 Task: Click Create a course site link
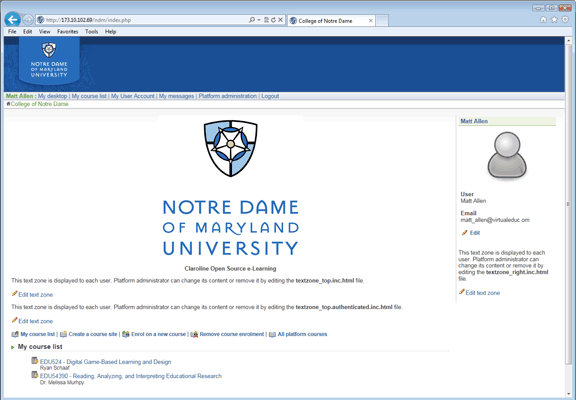(x=93, y=334)
